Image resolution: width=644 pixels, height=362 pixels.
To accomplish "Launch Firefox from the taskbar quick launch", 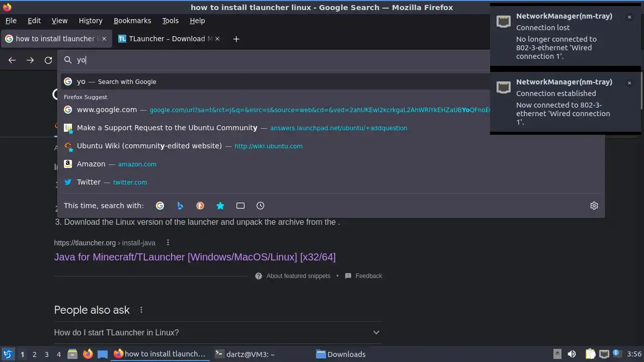I will 88,354.
